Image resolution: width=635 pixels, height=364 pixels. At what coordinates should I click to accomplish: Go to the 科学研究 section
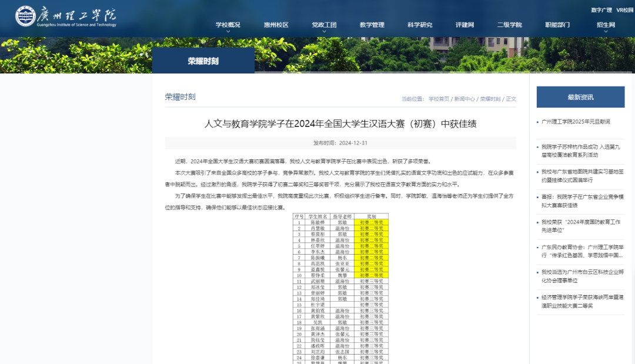[420, 25]
